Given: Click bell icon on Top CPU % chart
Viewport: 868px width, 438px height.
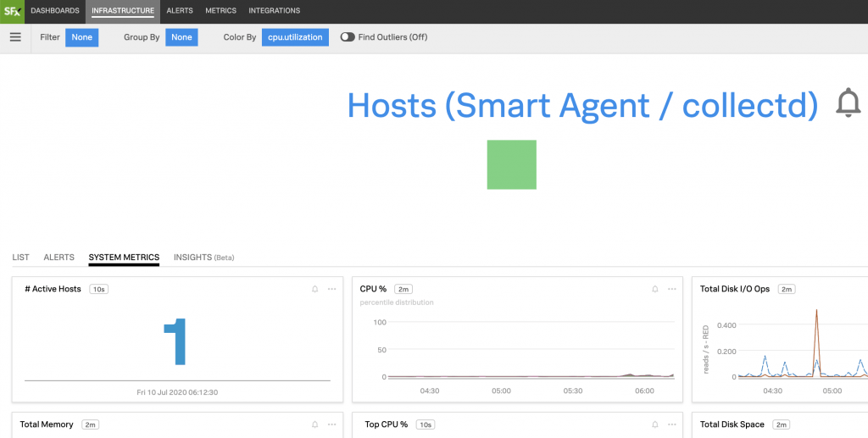Looking at the screenshot, I should point(655,424).
